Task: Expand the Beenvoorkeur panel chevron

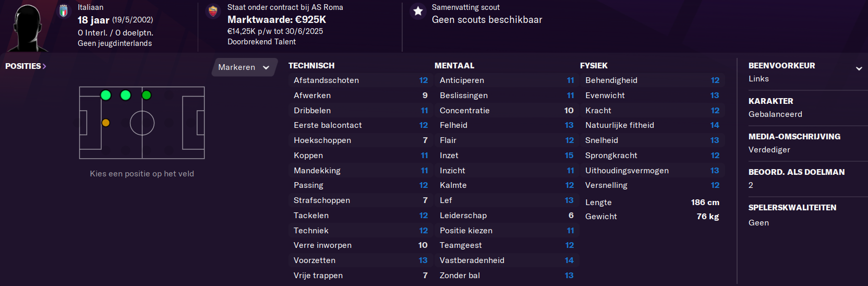Action: tap(859, 68)
